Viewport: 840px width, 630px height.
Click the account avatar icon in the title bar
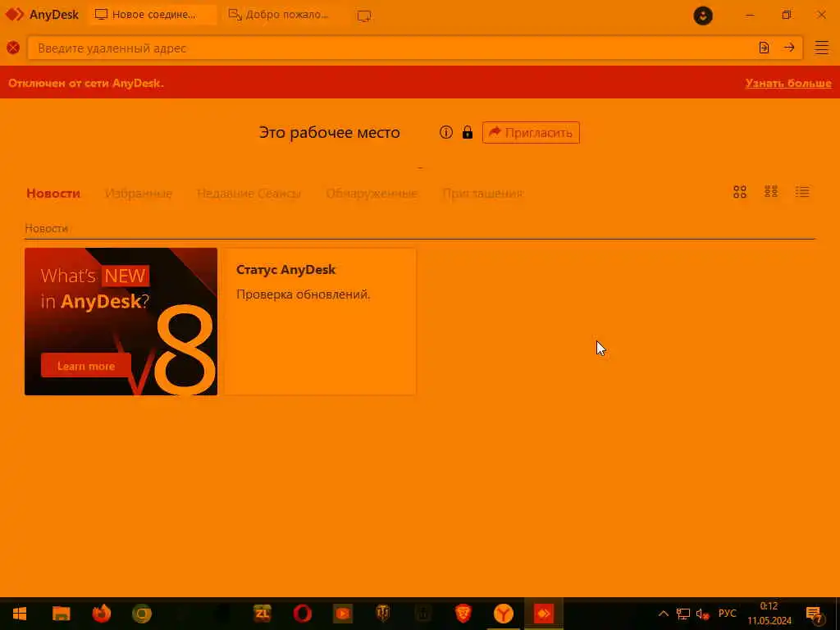tap(703, 16)
